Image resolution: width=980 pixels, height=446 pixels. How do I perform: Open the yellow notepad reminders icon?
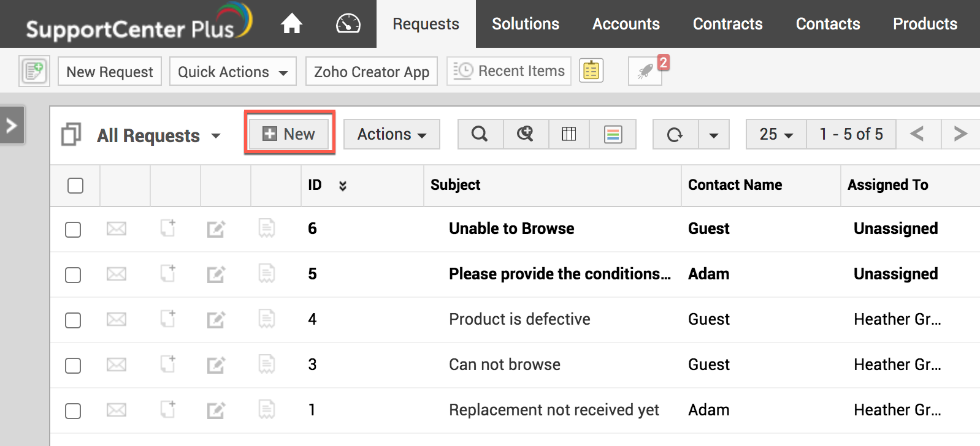click(591, 71)
